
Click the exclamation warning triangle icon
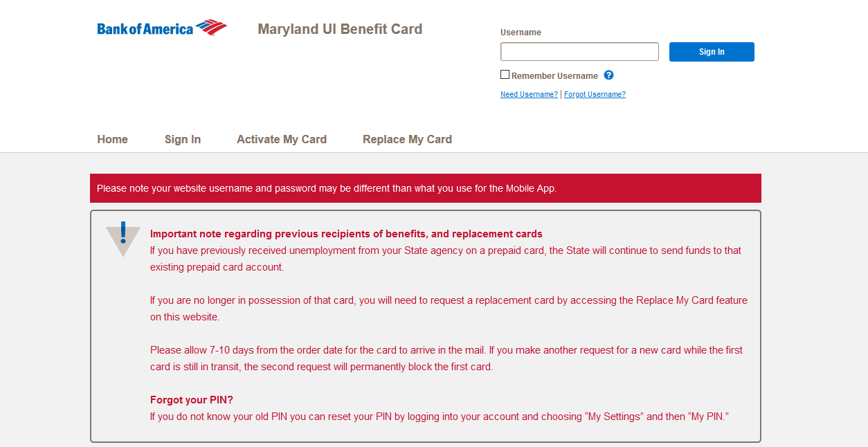click(123, 239)
